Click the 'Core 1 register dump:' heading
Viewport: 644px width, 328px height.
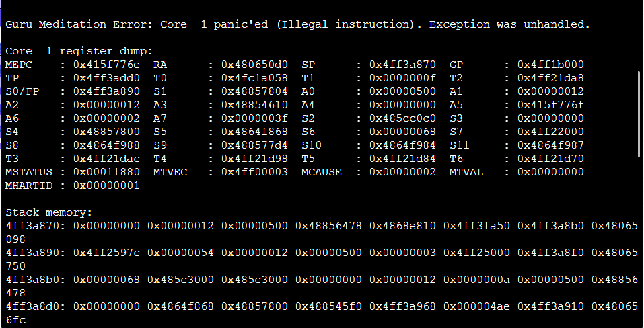[x=79, y=51]
